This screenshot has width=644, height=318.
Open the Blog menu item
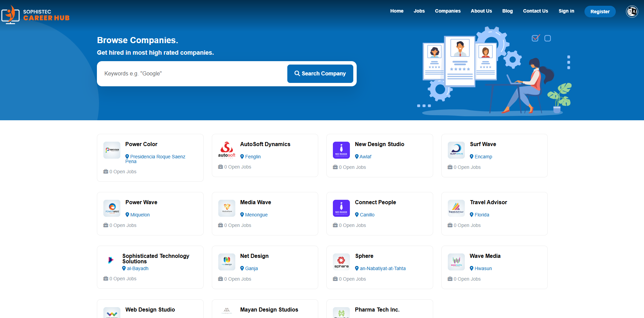508,11
